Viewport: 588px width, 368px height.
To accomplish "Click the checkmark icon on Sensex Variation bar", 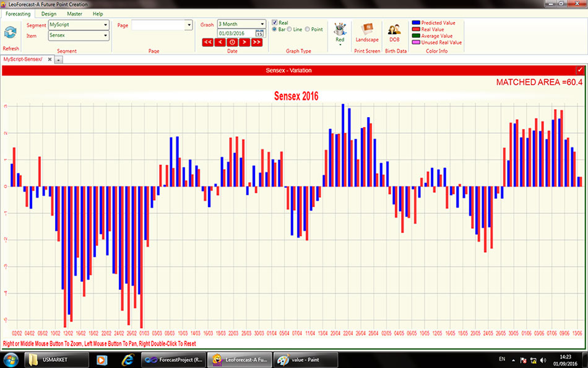I will click(580, 70).
